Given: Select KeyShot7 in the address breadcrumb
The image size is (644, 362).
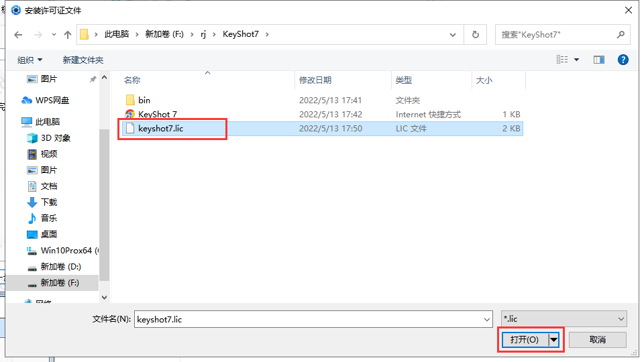Looking at the screenshot, I should click(x=241, y=34).
